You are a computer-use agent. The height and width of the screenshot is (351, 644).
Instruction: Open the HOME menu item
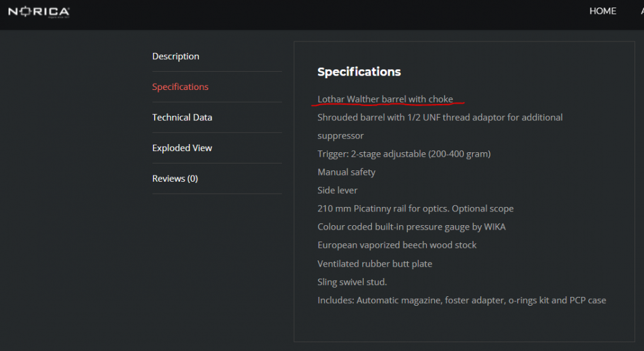[602, 11]
